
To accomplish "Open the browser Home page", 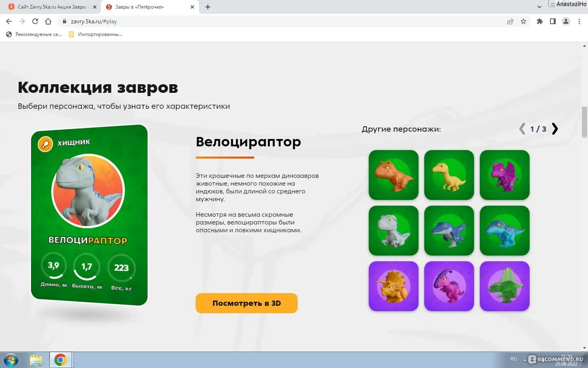I will click(48, 21).
